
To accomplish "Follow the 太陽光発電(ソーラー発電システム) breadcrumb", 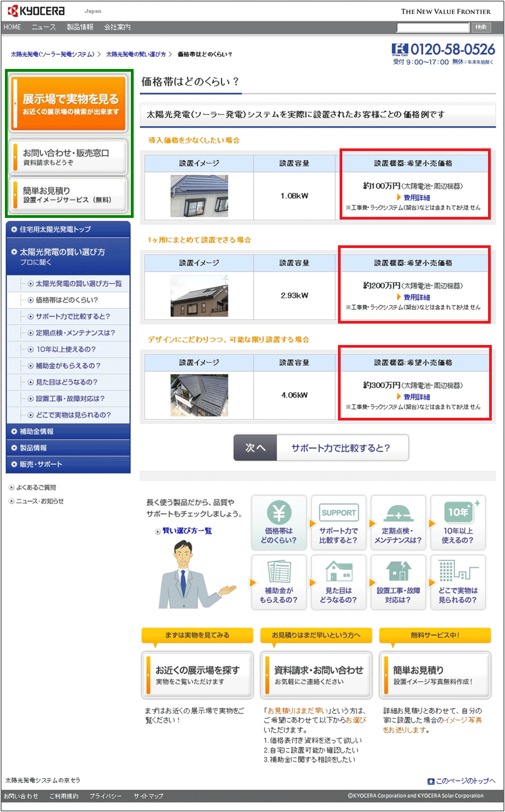I will (52, 54).
